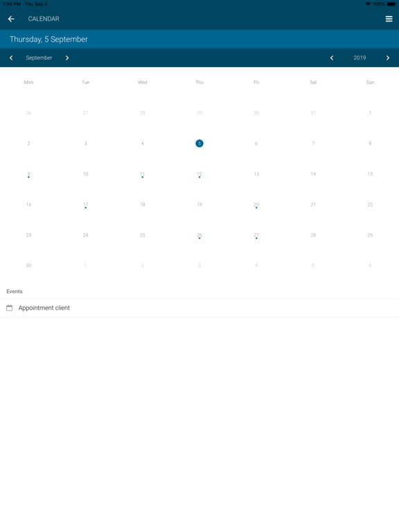This screenshot has width=399, height=532.
Task: Go to previous year from 2019
Action: [332, 58]
